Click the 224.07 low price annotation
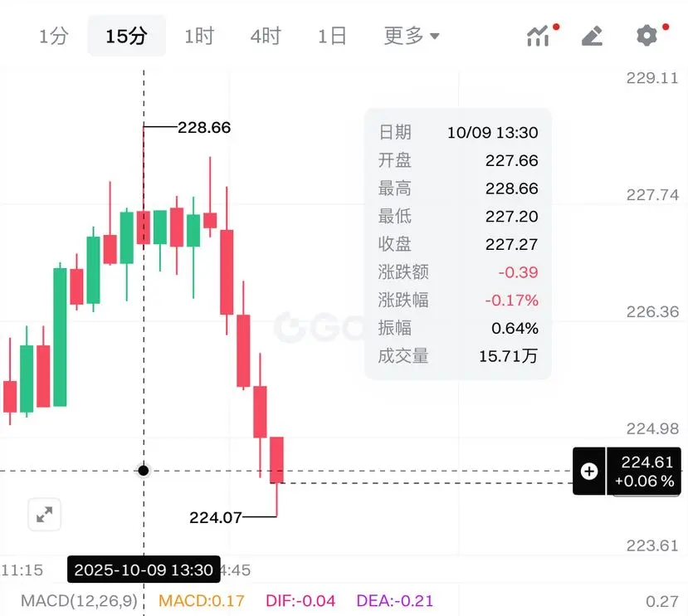This screenshot has width=688, height=616. coord(216,517)
